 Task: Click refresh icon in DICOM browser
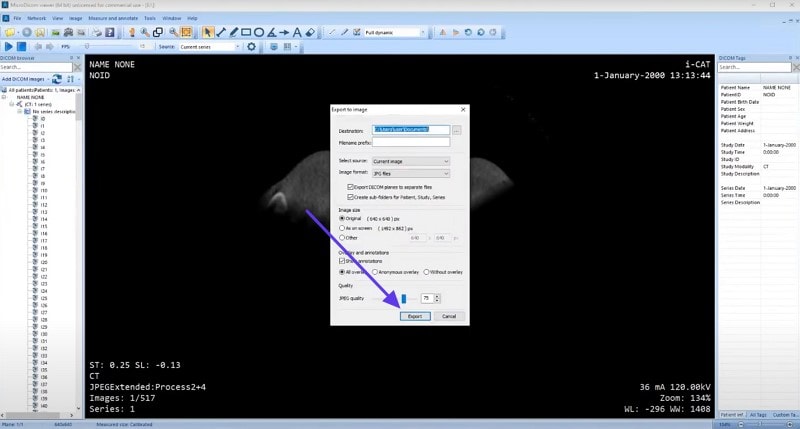click(x=57, y=79)
